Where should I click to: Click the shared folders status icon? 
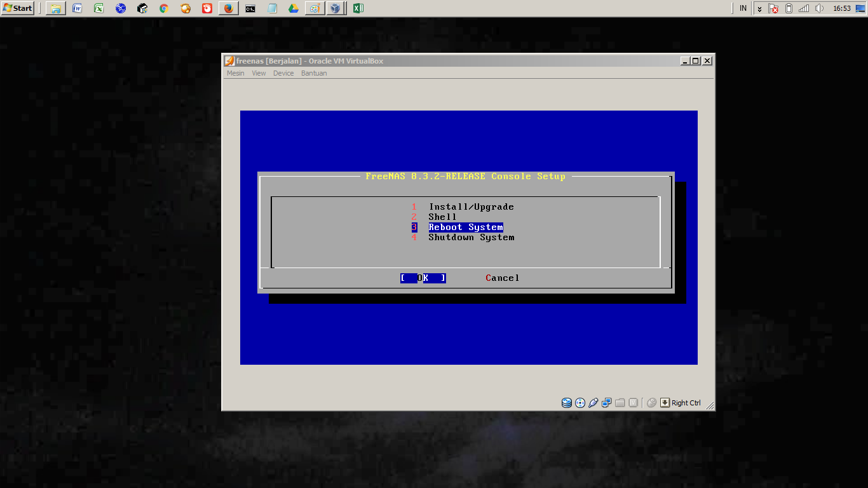click(x=620, y=403)
